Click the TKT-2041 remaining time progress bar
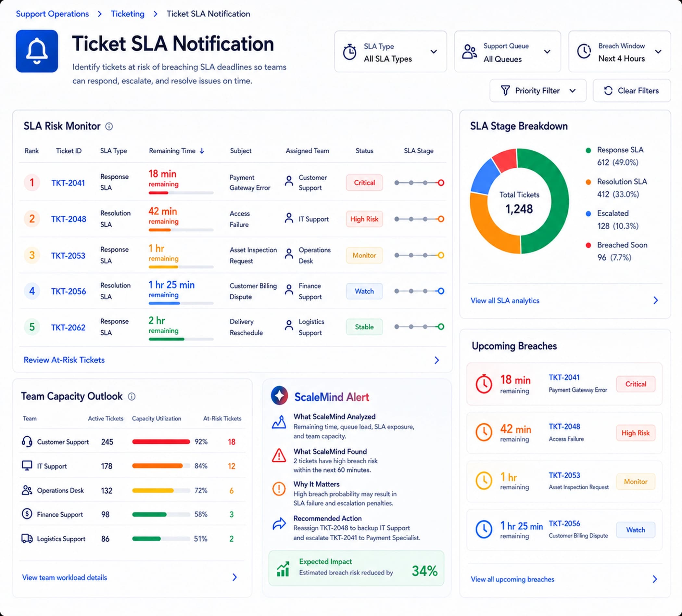This screenshot has width=682, height=616. 181,193
